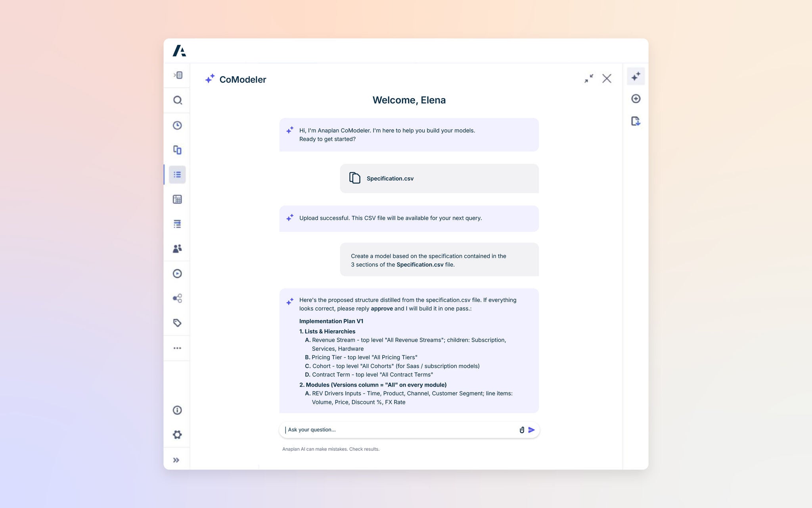Expand more options via the ellipsis
Image resolution: width=812 pixels, height=508 pixels.
point(177,348)
